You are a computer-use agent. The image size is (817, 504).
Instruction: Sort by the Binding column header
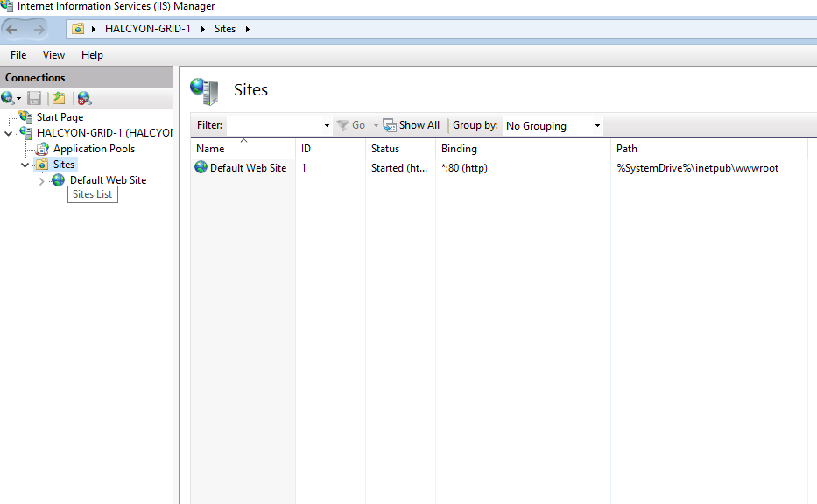(x=523, y=149)
